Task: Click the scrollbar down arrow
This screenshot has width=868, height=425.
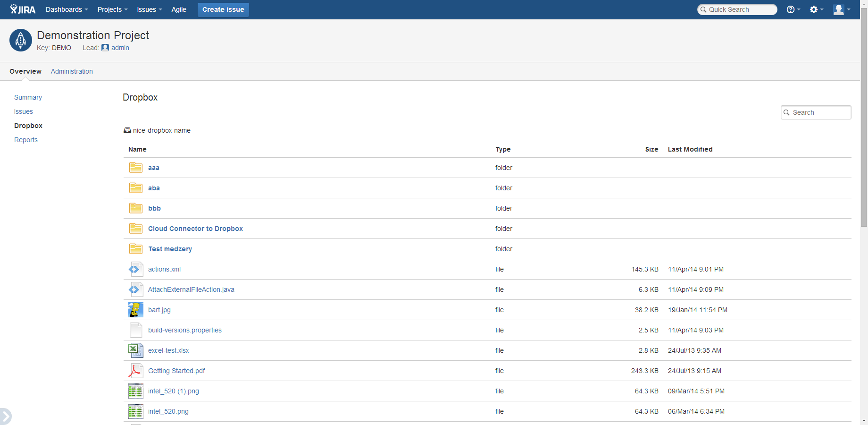Action: (864, 421)
